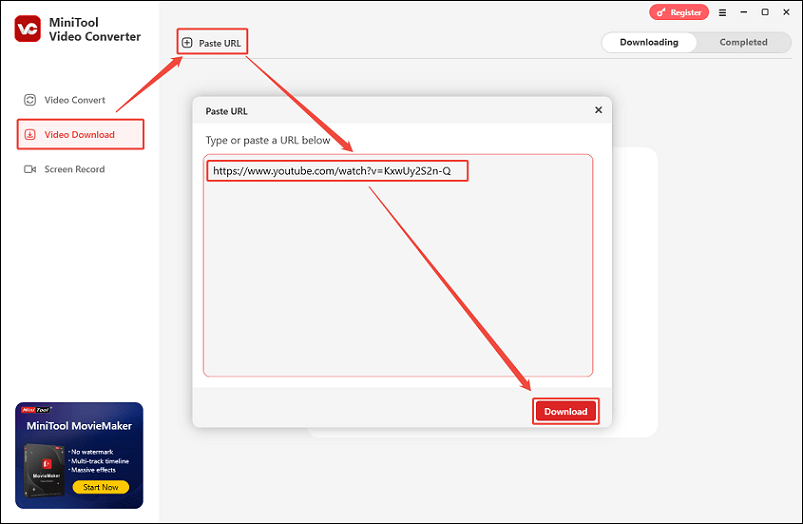Click the Video Download icon

click(30, 135)
